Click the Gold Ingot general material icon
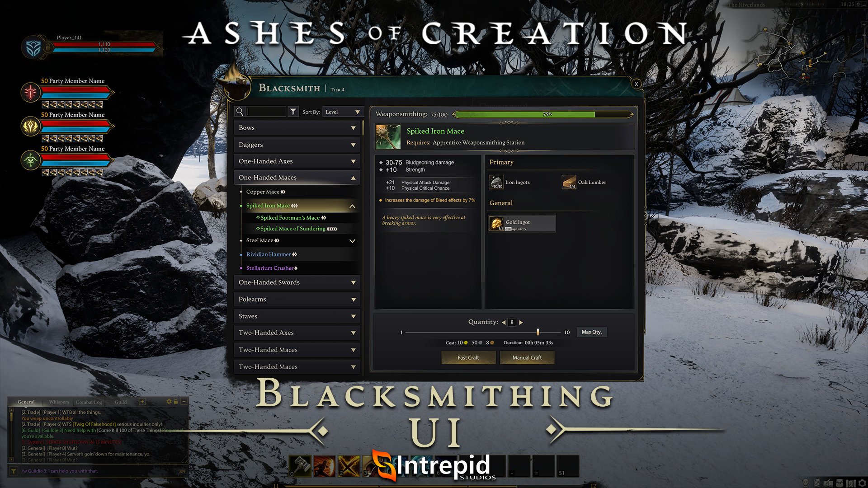Image resolution: width=868 pixels, height=488 pixels. [496, 223]
